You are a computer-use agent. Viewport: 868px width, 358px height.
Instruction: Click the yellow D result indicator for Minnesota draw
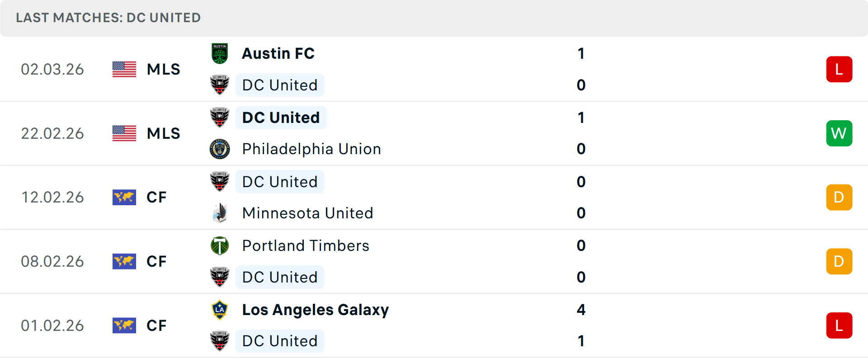[839, 197]
